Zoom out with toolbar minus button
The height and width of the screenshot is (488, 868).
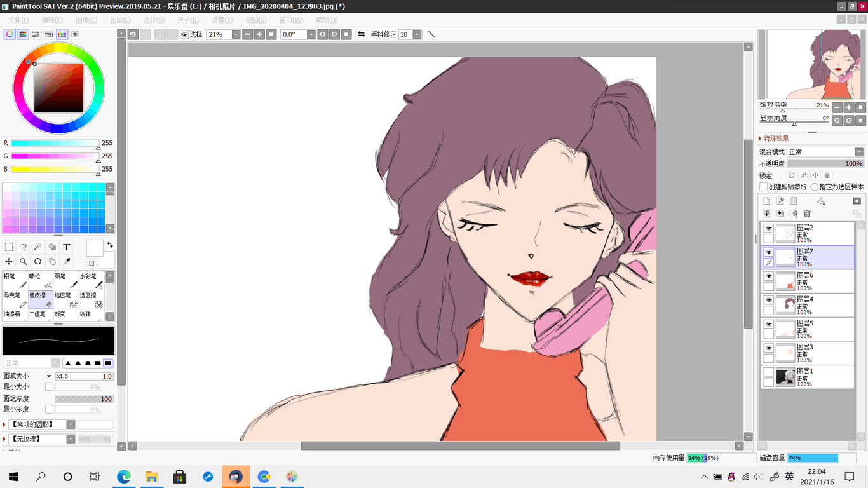click(248, 34)
